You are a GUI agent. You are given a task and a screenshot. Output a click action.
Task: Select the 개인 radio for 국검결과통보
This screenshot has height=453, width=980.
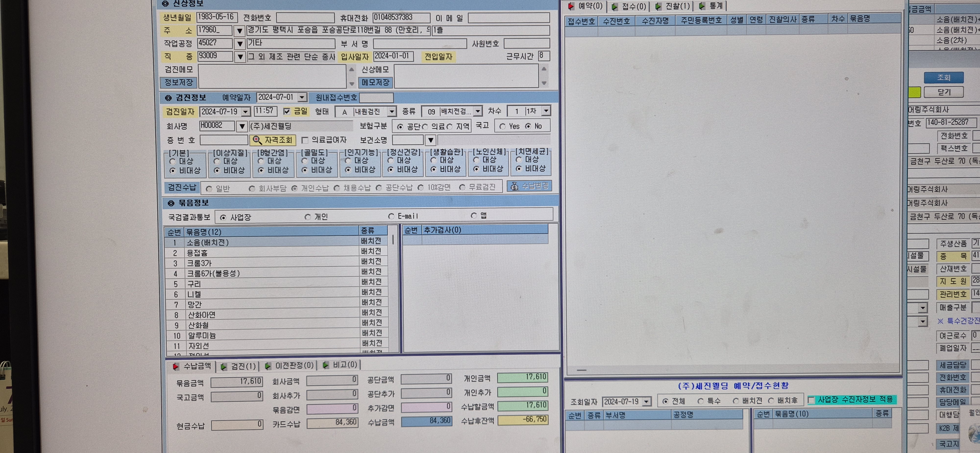[307, 217]
